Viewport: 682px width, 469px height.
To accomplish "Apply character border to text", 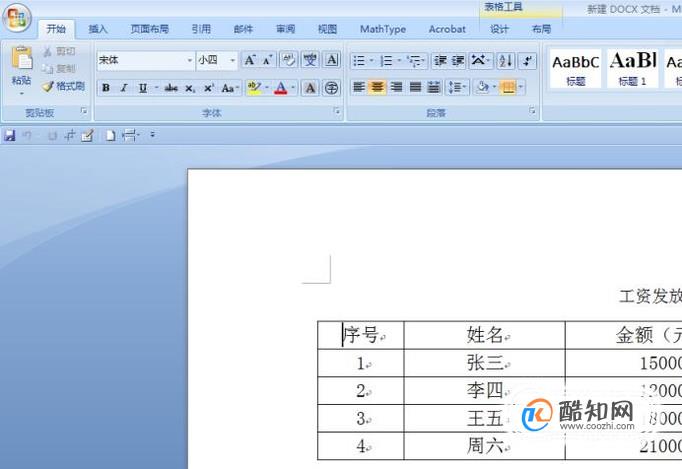I will tap(331, 60).
